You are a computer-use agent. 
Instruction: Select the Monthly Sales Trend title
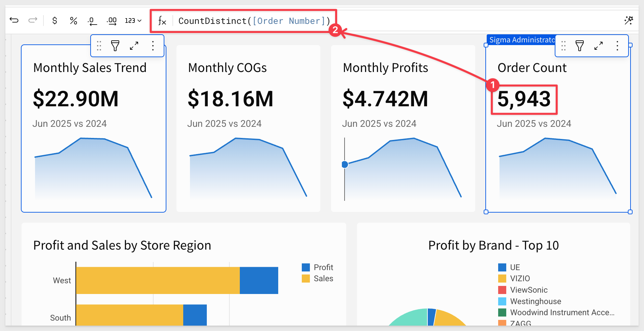point(90,68)
